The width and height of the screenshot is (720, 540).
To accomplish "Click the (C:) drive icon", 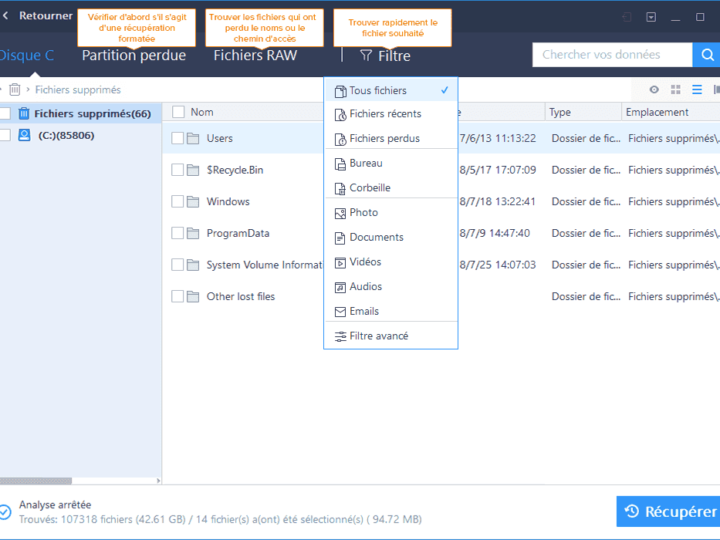I will coord(24,135).
